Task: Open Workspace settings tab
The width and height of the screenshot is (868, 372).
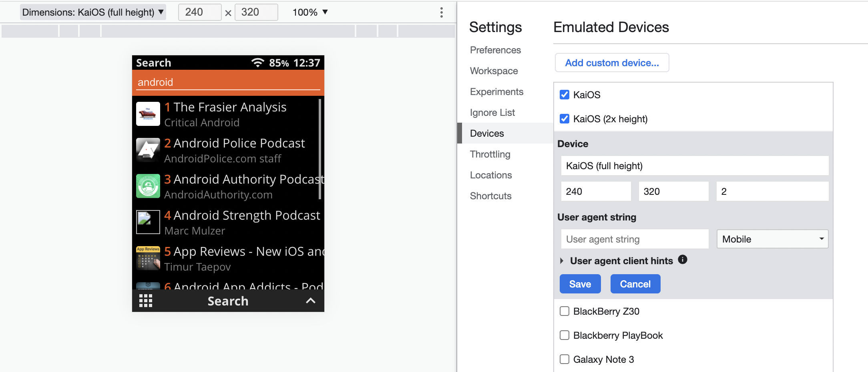Action: tap(494, 71)
